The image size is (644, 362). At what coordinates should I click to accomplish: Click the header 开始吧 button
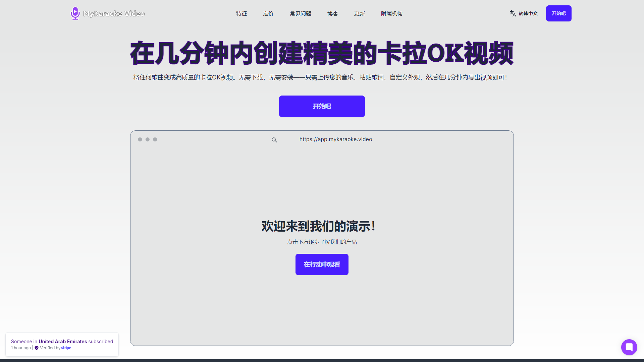click(558, 13)
